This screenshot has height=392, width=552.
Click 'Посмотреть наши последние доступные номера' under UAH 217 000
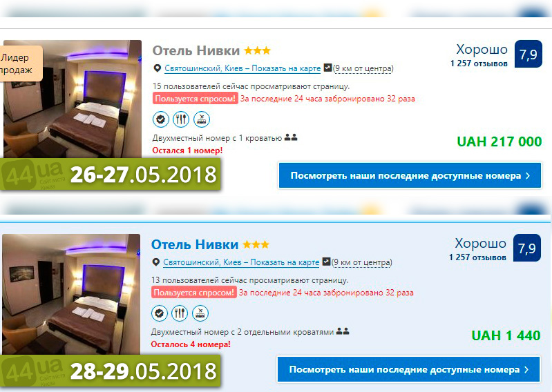coord(410,175)
